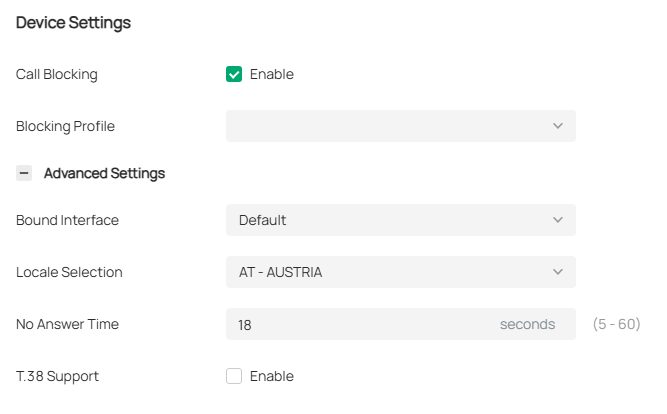This screenshot has width=667, height=414.
Task: Click the Blocking Profile chevron arrow
Action: tap(558, 126)
